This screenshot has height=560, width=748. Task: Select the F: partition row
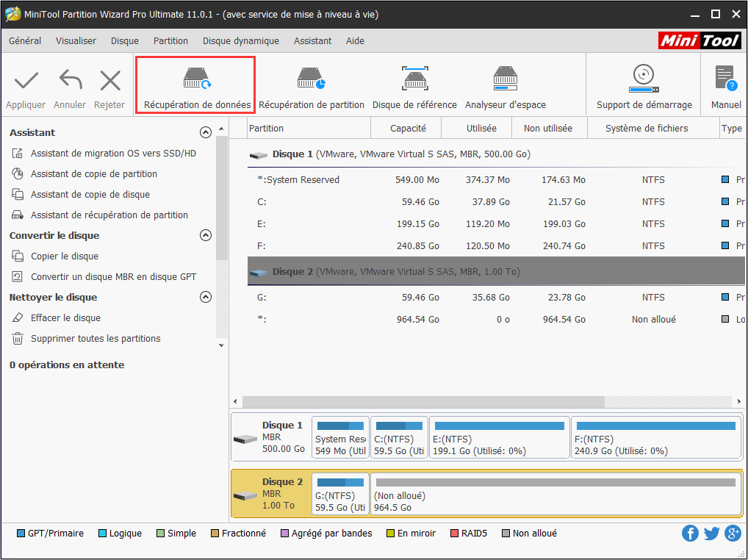pos(496,245)
